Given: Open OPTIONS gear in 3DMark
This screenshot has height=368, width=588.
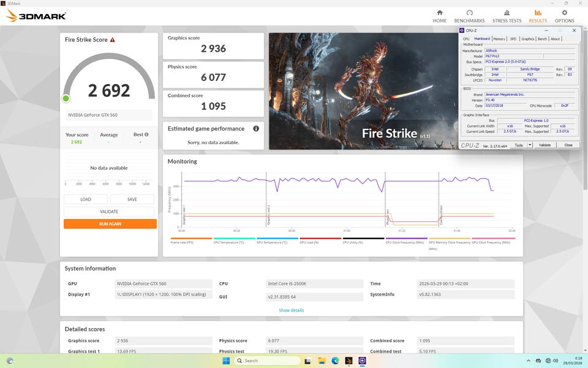Looking at the screenshot, I should pos(564,17).
